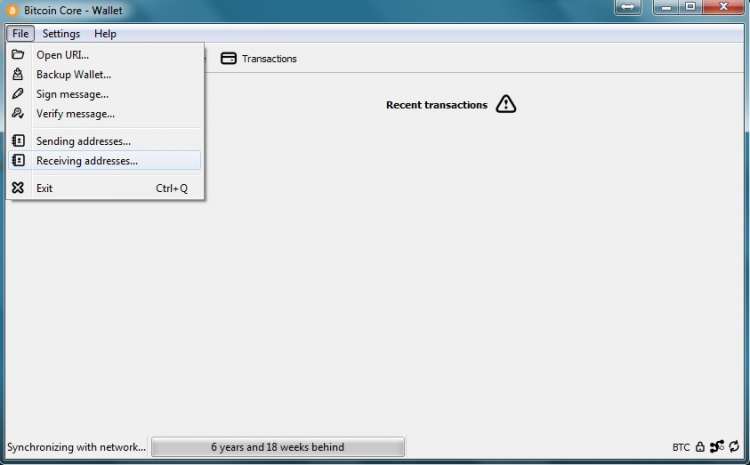
Task: Choose Open URI... from the File menu
Action: tap(105, 55)
